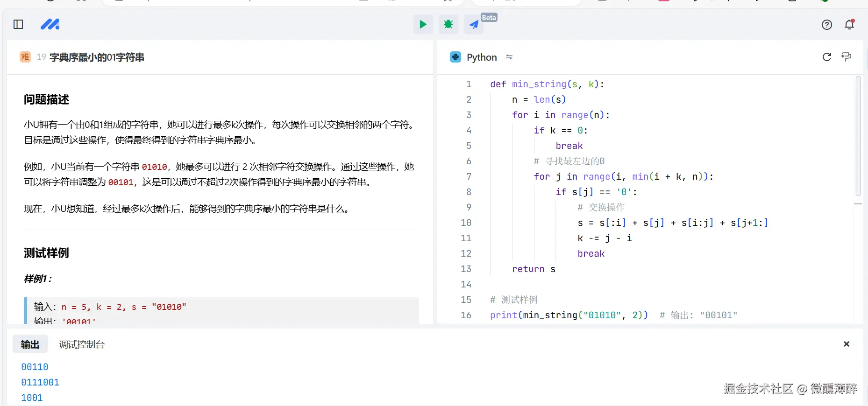Toggle the sidebar panel icon

click(18, 24)
